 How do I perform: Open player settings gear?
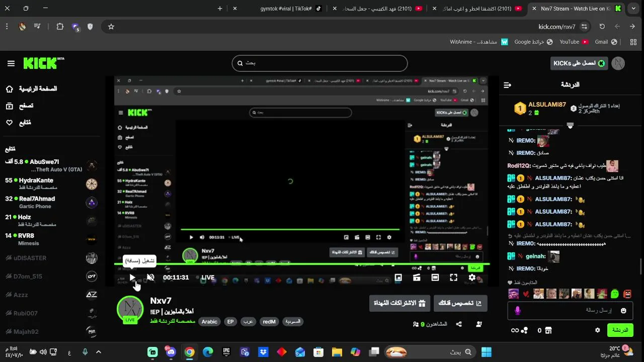coord(472,277)
